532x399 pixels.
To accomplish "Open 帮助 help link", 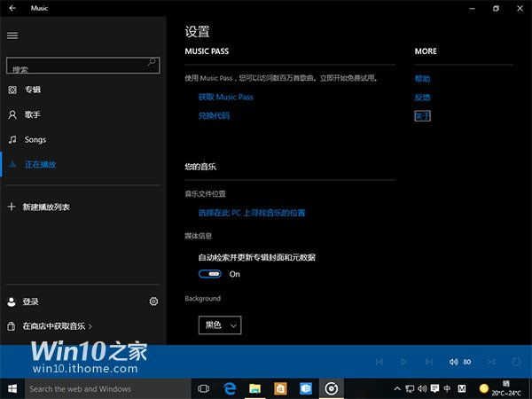I will click(422, 79).
